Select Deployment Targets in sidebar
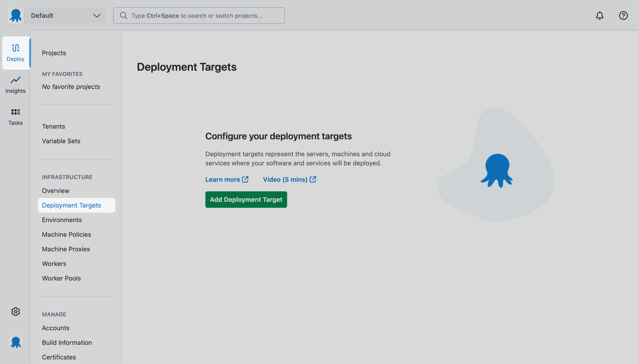This screenshot has height=364, width=639. click(77, 205)
